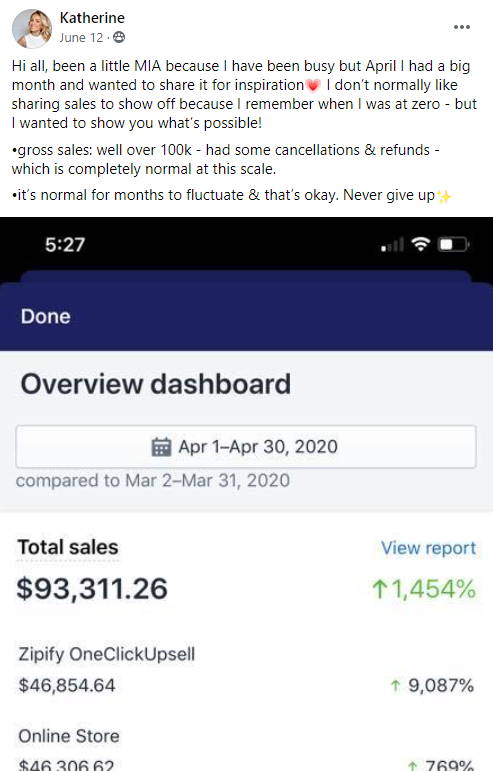Open Katherine's profile name link
The image size is (493, 771).
click(92, 18)
